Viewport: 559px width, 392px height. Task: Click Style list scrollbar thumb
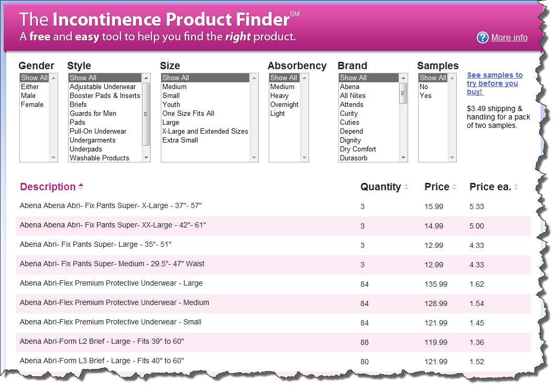coord(146,114)
